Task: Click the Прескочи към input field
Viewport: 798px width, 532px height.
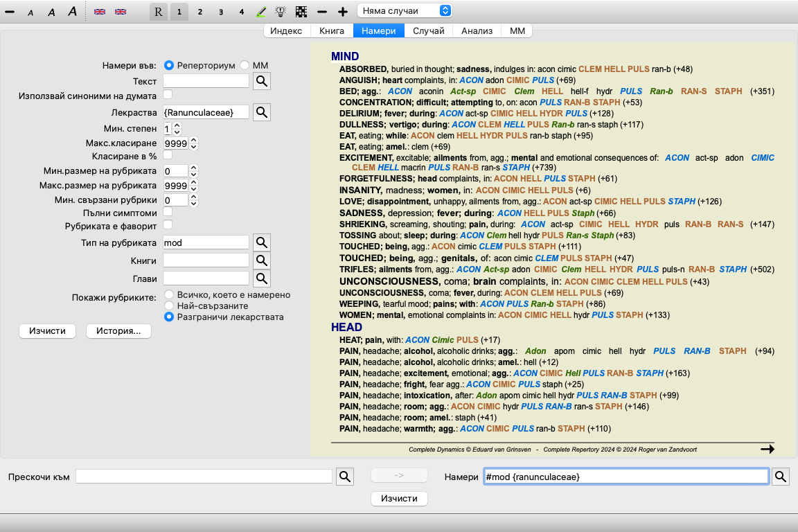Action: coord(204,477)
